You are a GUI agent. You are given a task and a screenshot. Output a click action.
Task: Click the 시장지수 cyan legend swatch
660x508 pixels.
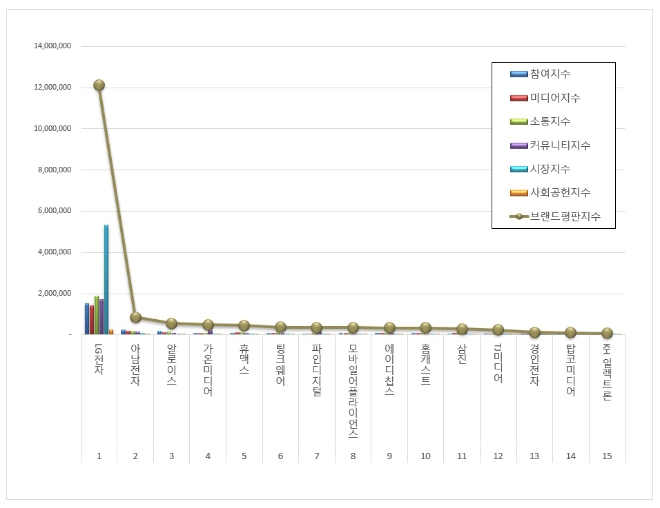pos(519,168)
